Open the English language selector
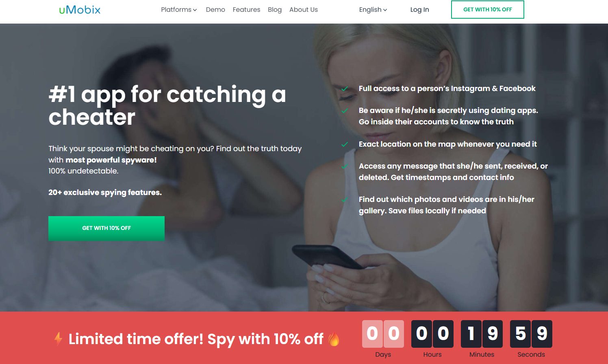The image size is (608, 364). (x=373, y=10)
